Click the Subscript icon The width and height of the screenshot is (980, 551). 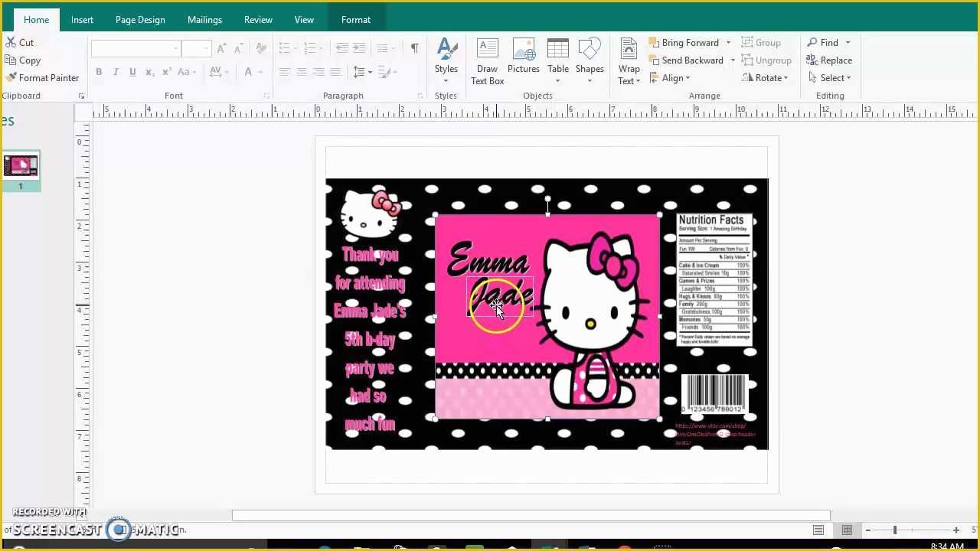[149, 72]
